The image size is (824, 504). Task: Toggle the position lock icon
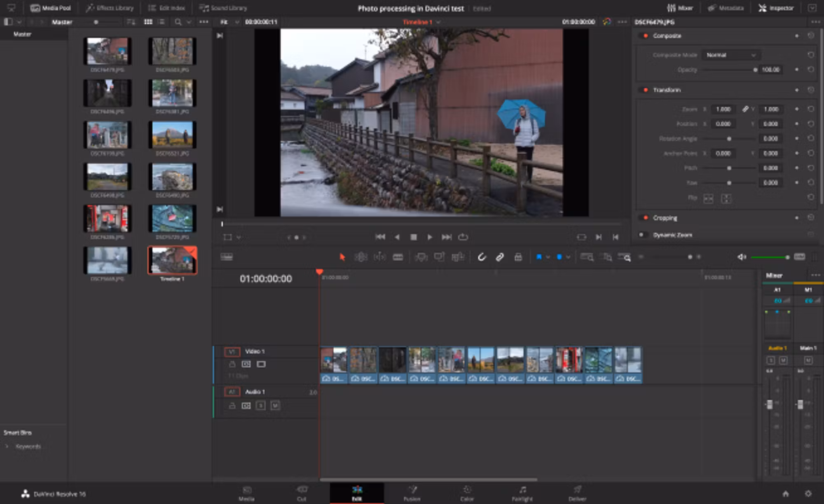[518, 257]
